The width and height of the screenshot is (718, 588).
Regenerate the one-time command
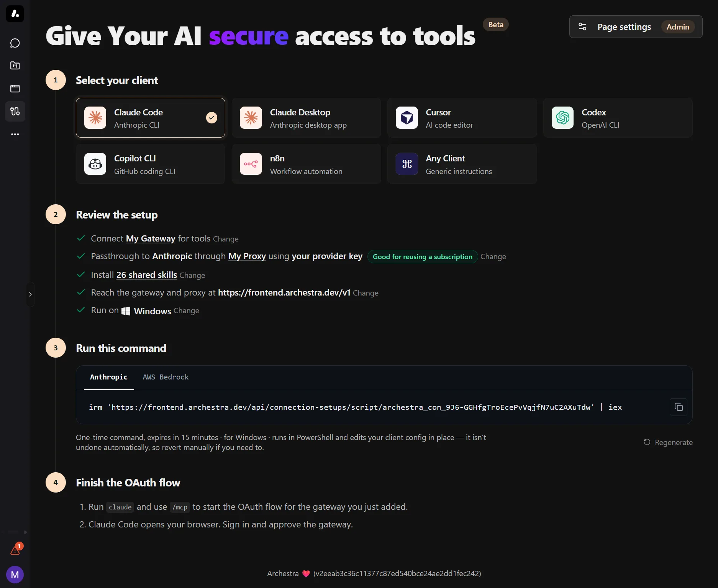[668, 442]
